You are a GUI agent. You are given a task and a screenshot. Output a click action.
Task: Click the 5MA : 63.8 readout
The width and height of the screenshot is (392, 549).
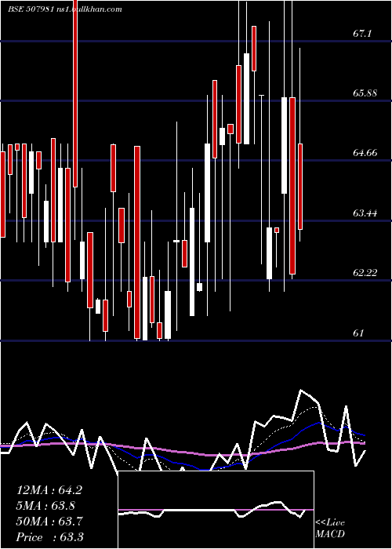45,506
